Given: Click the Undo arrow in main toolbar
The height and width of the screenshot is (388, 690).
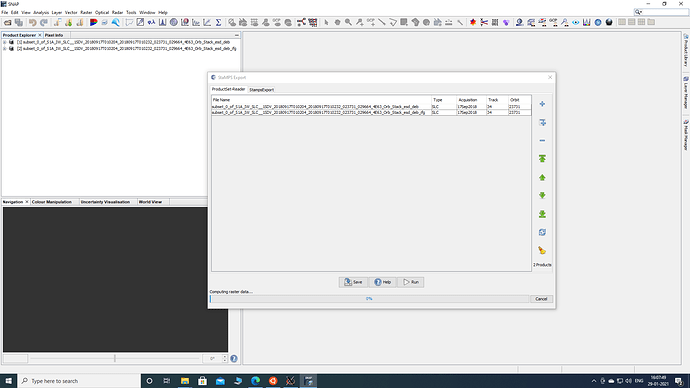Looking at the screenshot, I should 33,22.
